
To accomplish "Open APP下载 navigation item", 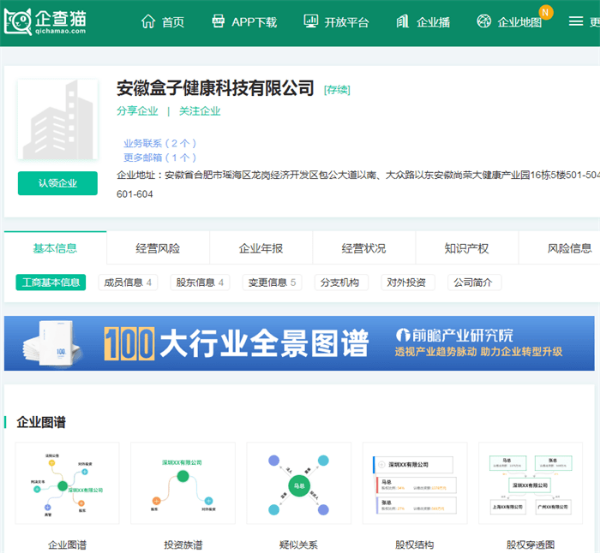I will (254, 22).
